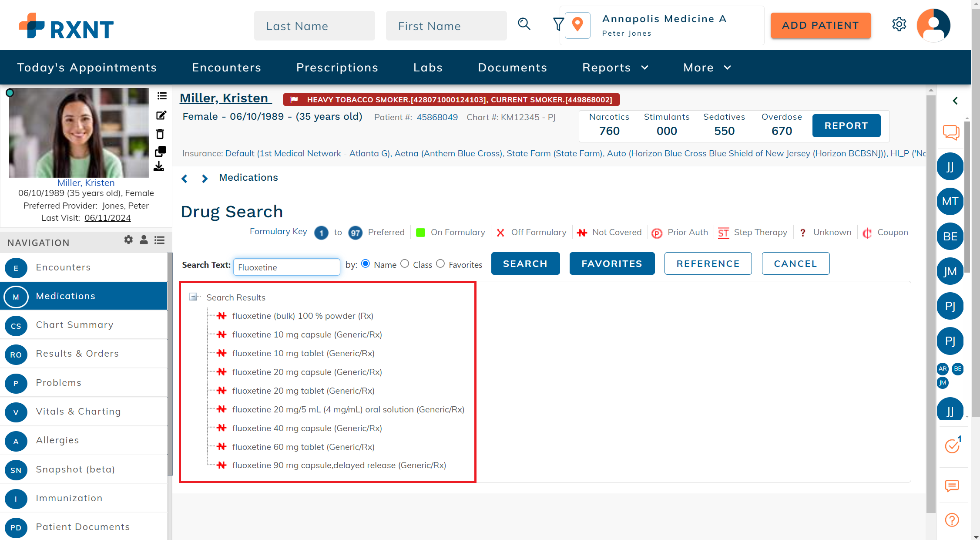
Task: Open settings gear in top bar
Action: [x=899, y=24]
